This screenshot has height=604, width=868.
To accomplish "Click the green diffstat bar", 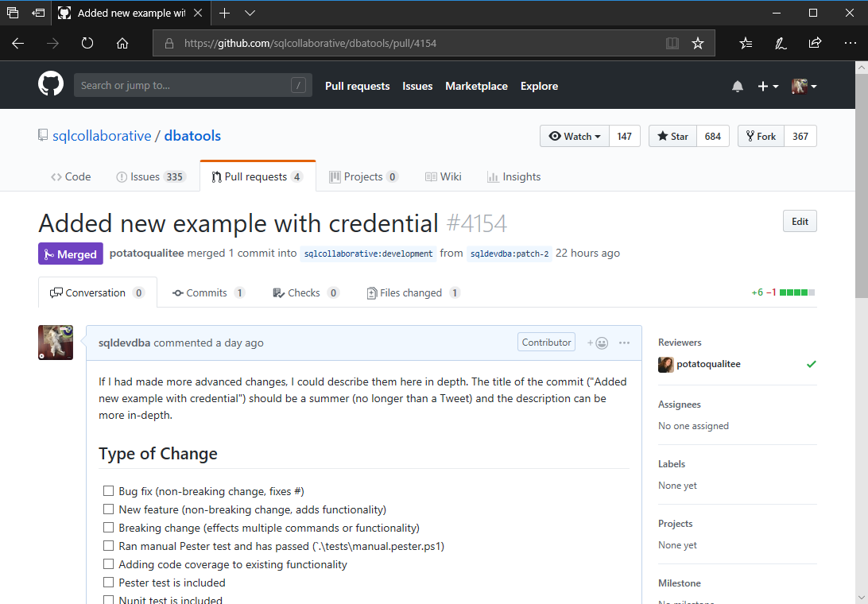I will pyautogui.click(x=796, y=292).
